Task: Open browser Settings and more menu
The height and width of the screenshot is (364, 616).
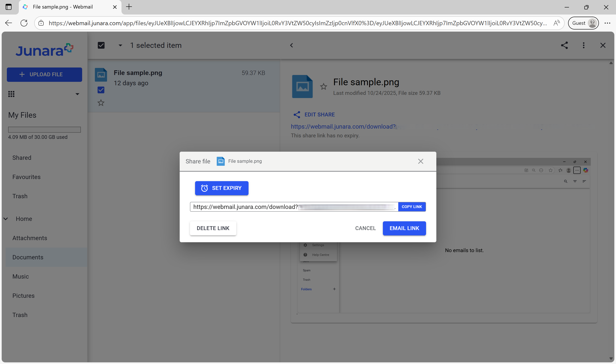Action: tap(607, 23)
